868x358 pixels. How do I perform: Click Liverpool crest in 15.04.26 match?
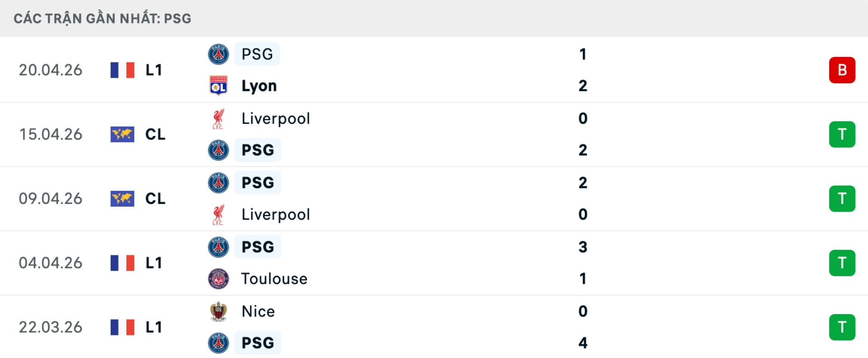tap(218, 119)
